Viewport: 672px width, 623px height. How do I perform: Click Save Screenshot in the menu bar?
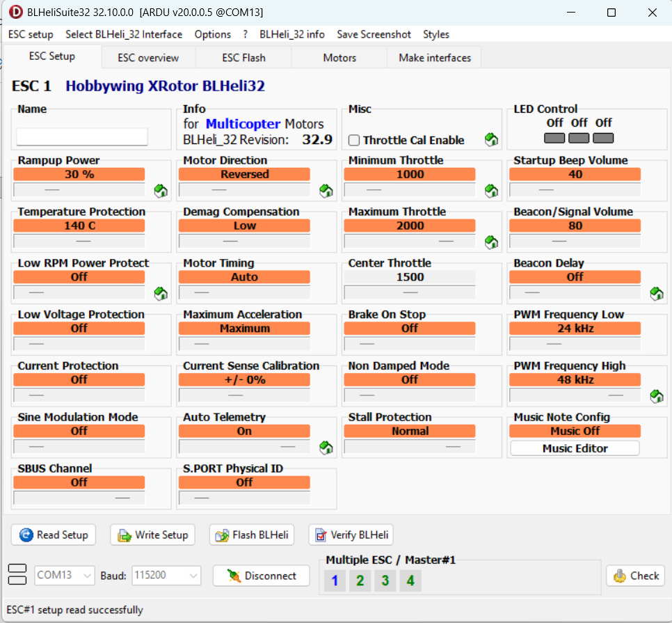(374, 34)
